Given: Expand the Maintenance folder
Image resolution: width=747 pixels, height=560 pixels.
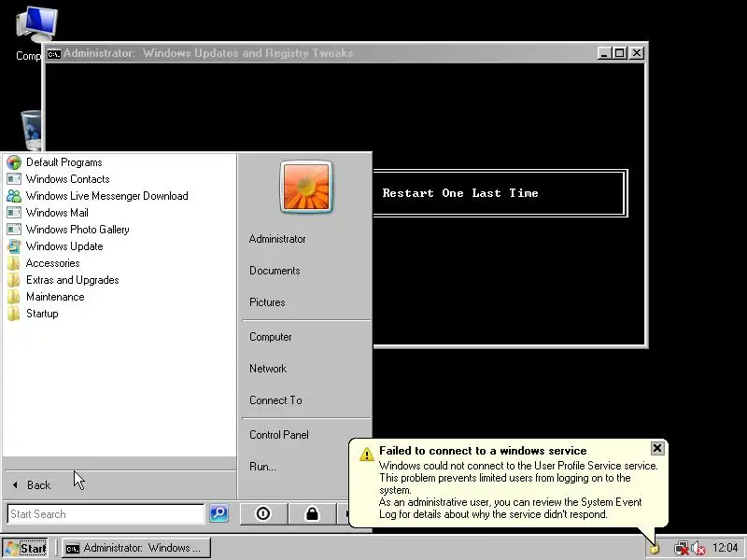Looking at the screenshot, I should (x=55, y=297).
